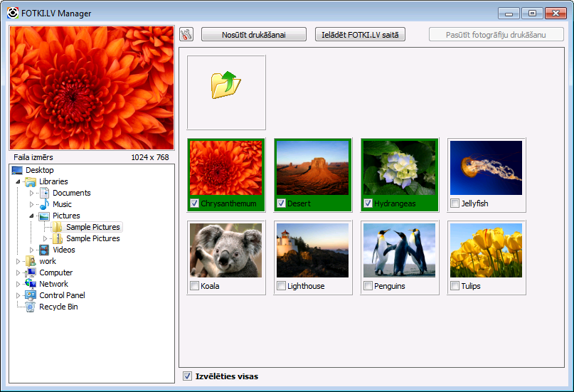574x392 pixels.
Task: Collapse the Libraries tree node
Action: coord(18,182)
